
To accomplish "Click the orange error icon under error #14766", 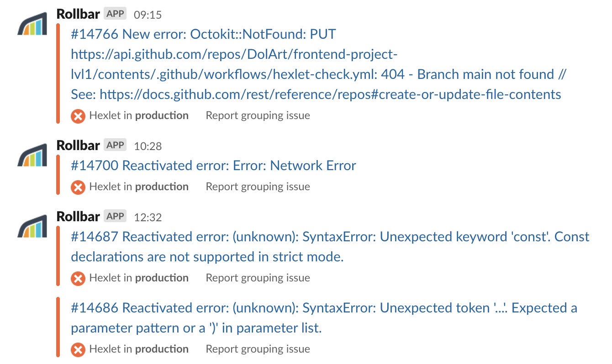I will click(78, 116).
